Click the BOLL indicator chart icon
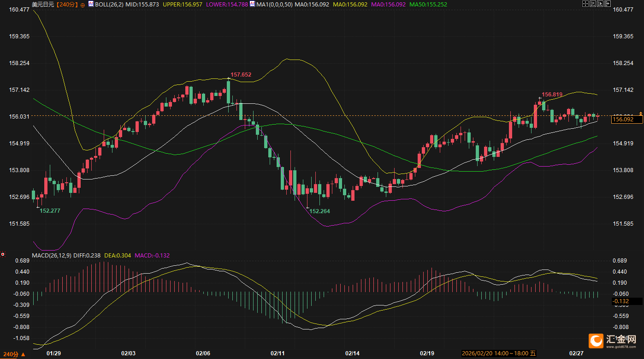Viewport: 644px width, 359px height. (x=91, y=4)
